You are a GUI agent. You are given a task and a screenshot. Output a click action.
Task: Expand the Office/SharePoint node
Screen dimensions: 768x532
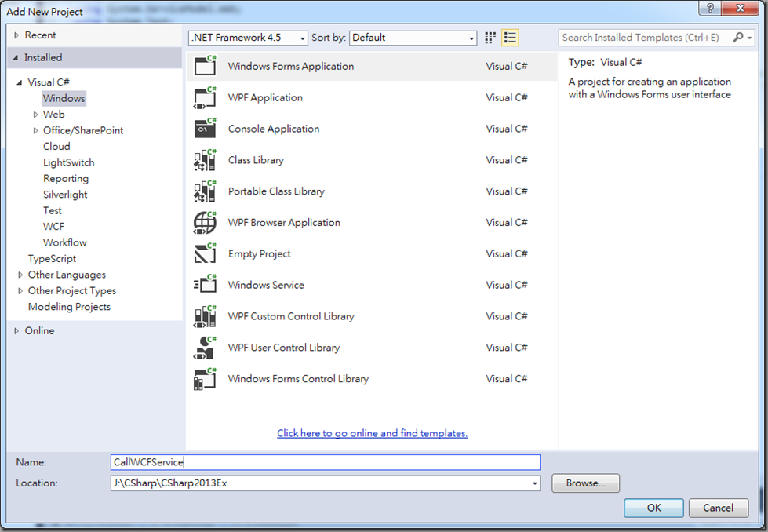(x=35, y=131)
